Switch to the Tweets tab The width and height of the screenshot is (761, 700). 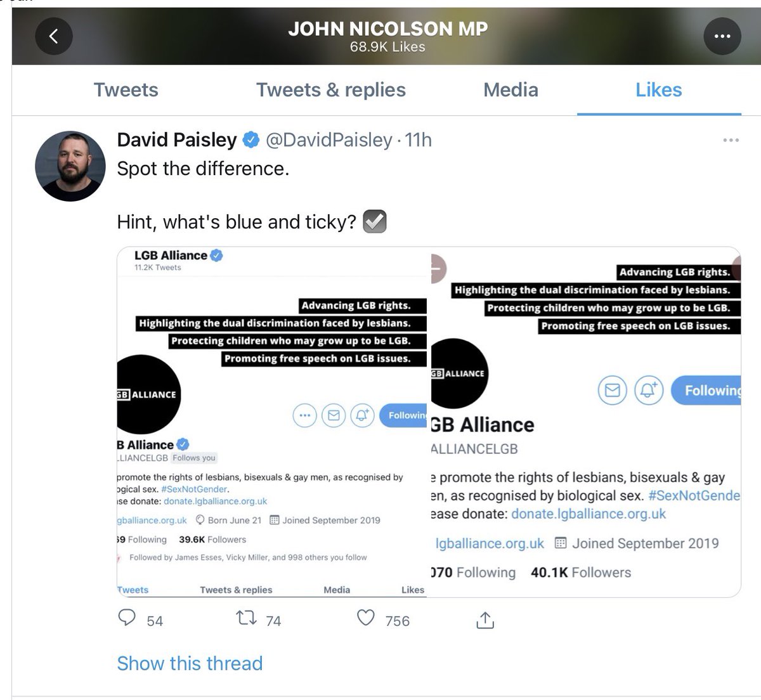[126, 90]
